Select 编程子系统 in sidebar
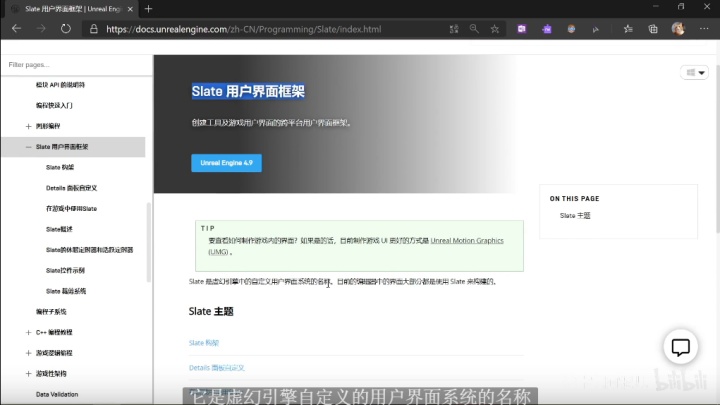 51,312
